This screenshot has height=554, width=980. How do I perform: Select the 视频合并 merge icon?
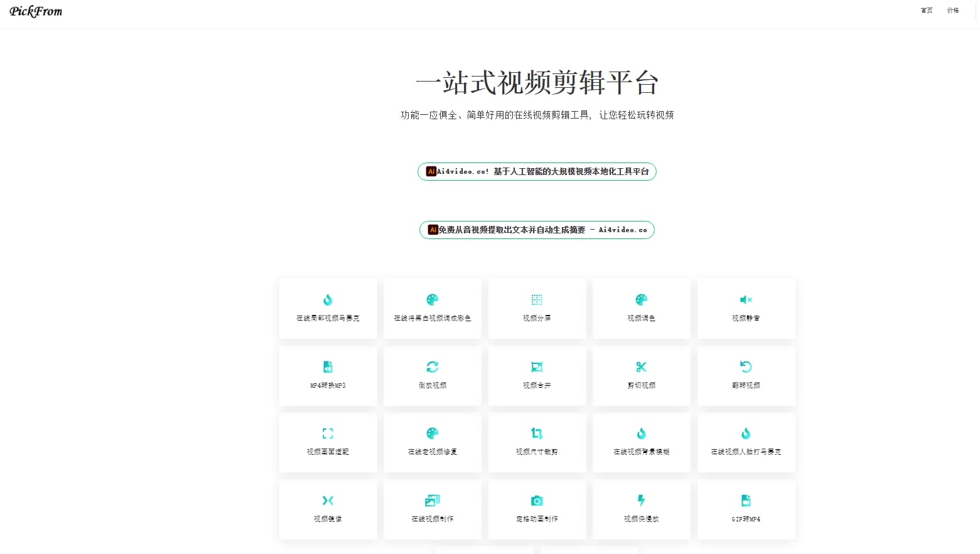point(537,367)
